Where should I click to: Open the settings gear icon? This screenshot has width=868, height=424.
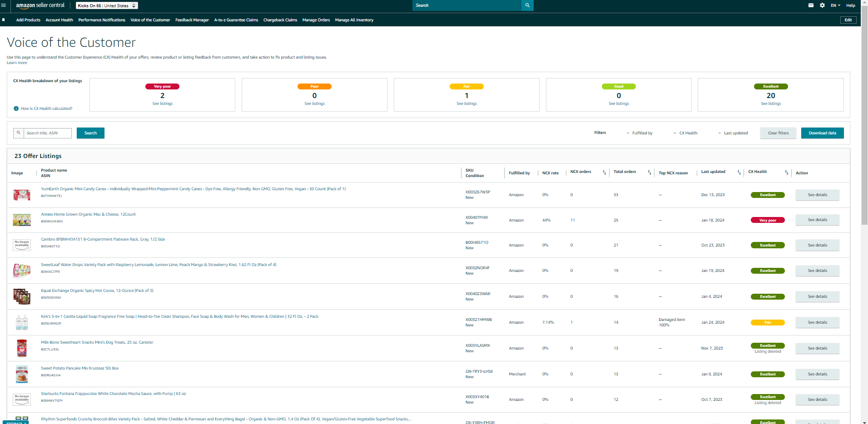click(822, 5)
